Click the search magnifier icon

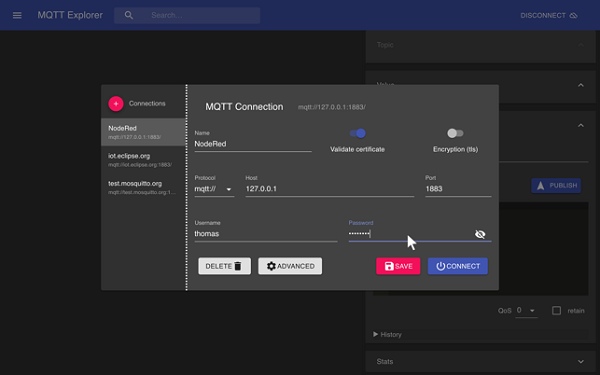129,15
